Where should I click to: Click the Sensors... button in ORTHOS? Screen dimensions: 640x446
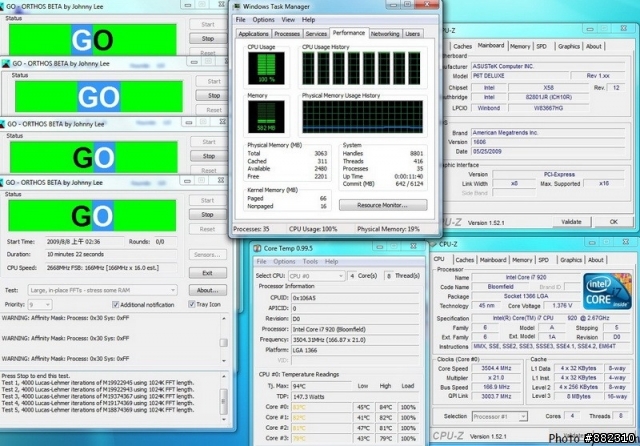(x=207, y=255)
